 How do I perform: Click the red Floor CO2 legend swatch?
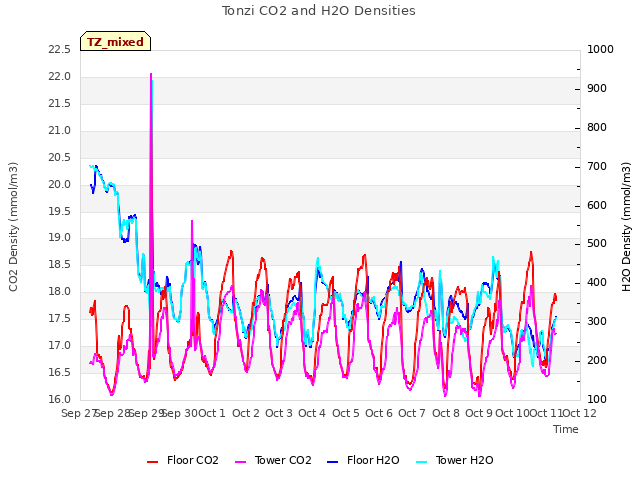coord(153,462)
